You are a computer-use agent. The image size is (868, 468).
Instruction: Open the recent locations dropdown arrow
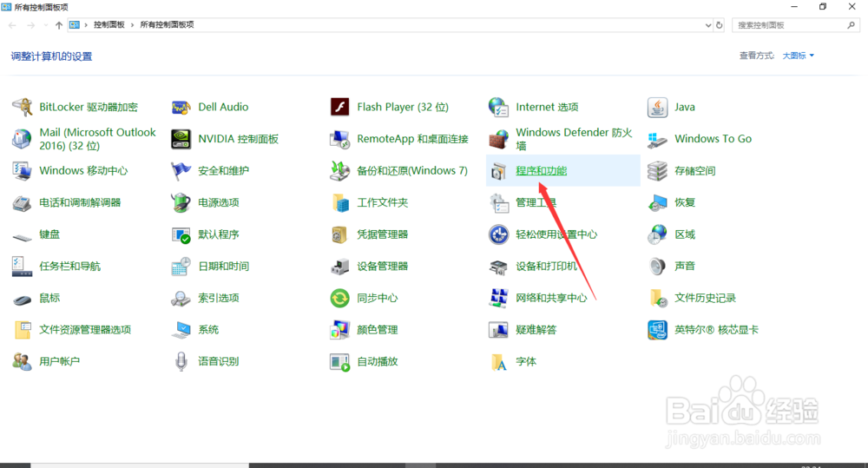tap(45, 25)
